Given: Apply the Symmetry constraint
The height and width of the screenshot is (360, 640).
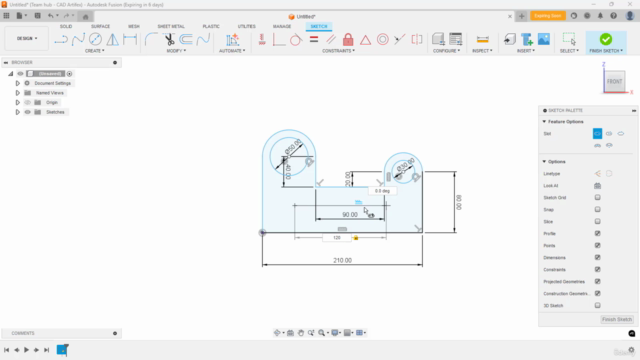Looking at the screenshot, I should click(417, 40).
